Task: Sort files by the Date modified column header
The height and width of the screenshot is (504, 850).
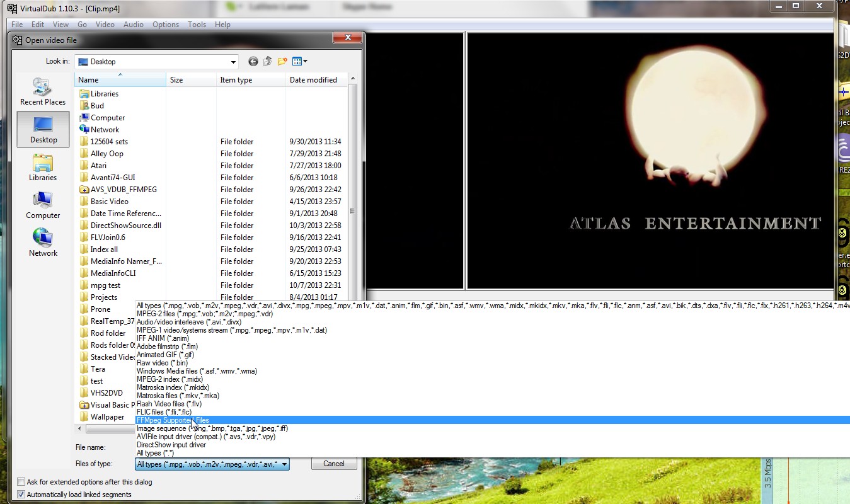Action: tap(317, 80)
